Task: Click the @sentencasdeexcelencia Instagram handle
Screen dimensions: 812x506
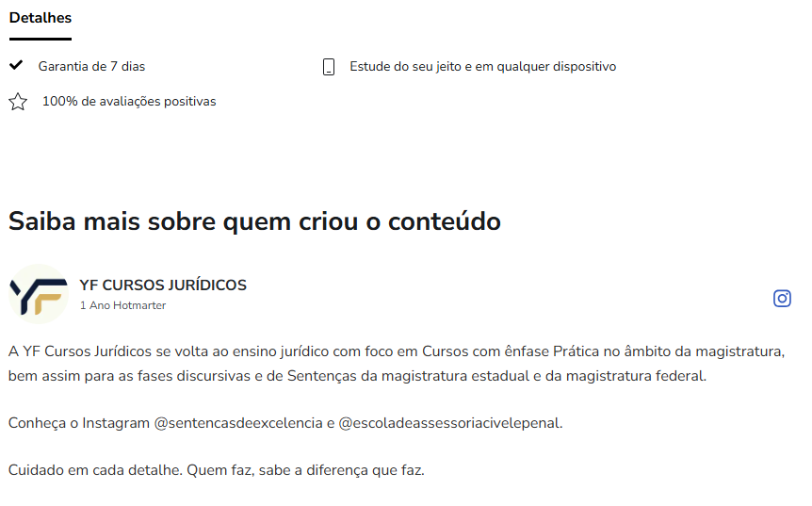Action: point(238,423)
